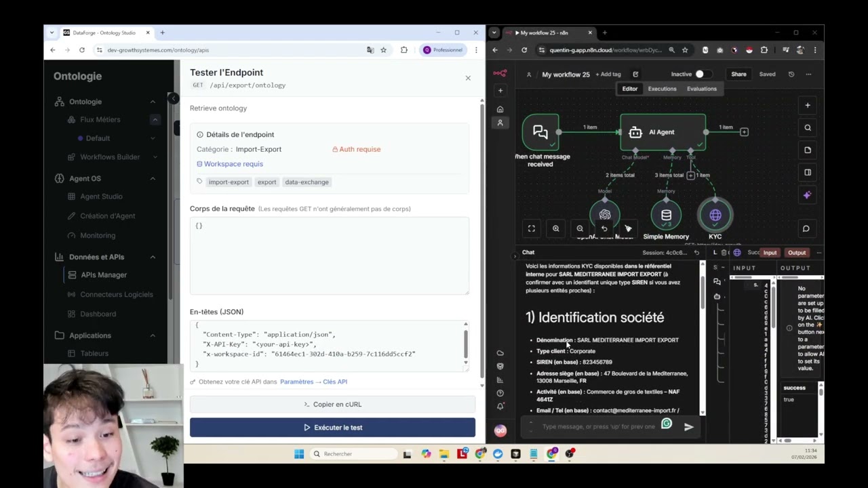Collapse the Ontologie sidebar section
Image resolution: width=868 pixels, height=488 pixels.
click(153, 102)
